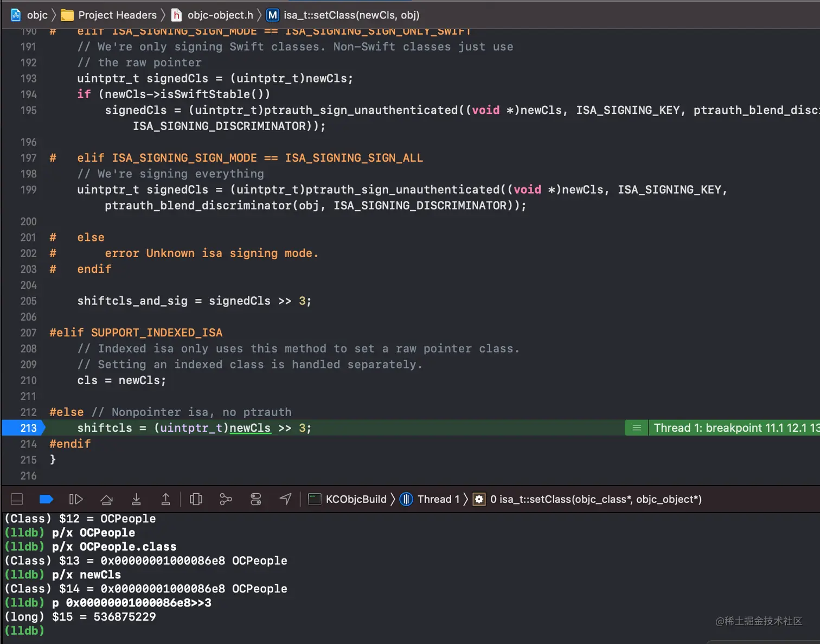Screen dimensions: 820x644
Task: Click the underlined newCls on line 213
Action: [250, 428]
